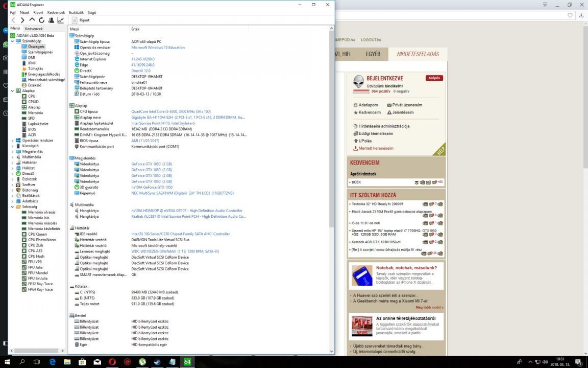Refresh the AIDA64 page
The width and height of the screenshot is (588, 368).
tap(41, 20)
